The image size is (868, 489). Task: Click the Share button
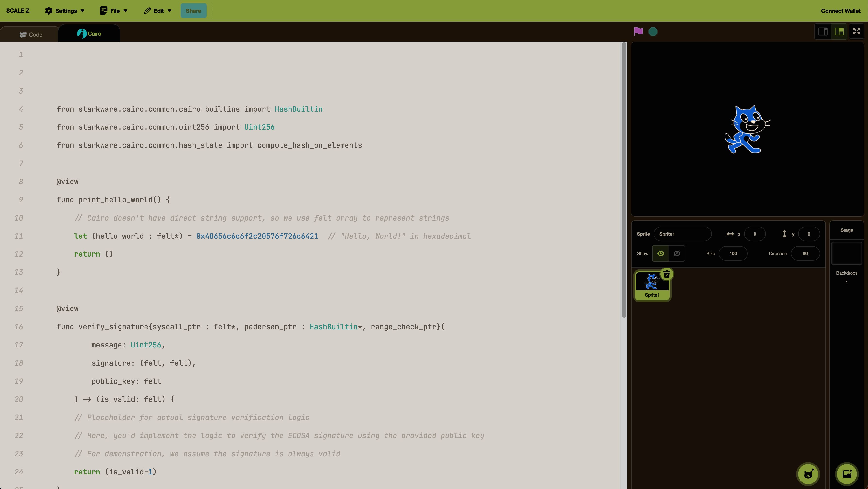pyautogui.click(x=193, y=11)
